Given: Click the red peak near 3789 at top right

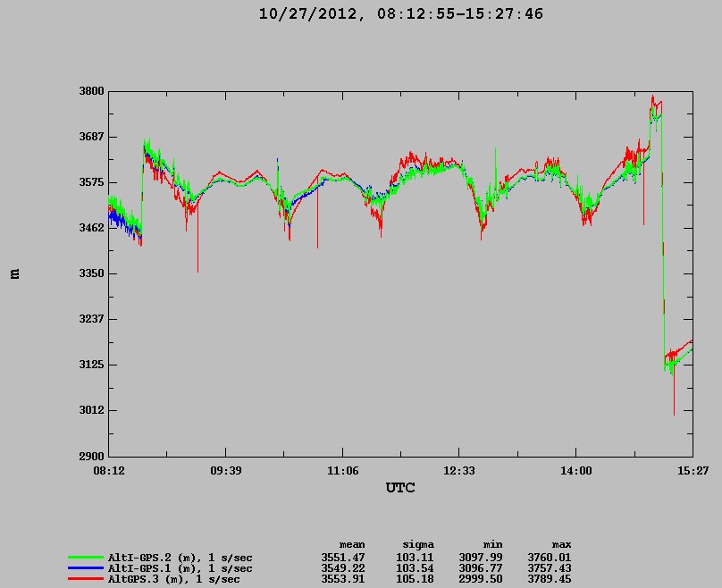Looking at the screenshot, I should (x=652, y=97).
